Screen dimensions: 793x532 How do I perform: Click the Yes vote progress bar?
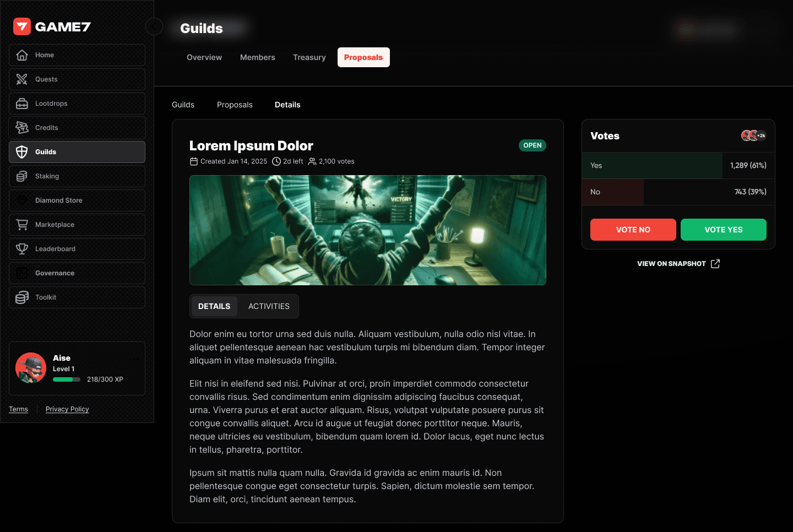tap(678, 165)
